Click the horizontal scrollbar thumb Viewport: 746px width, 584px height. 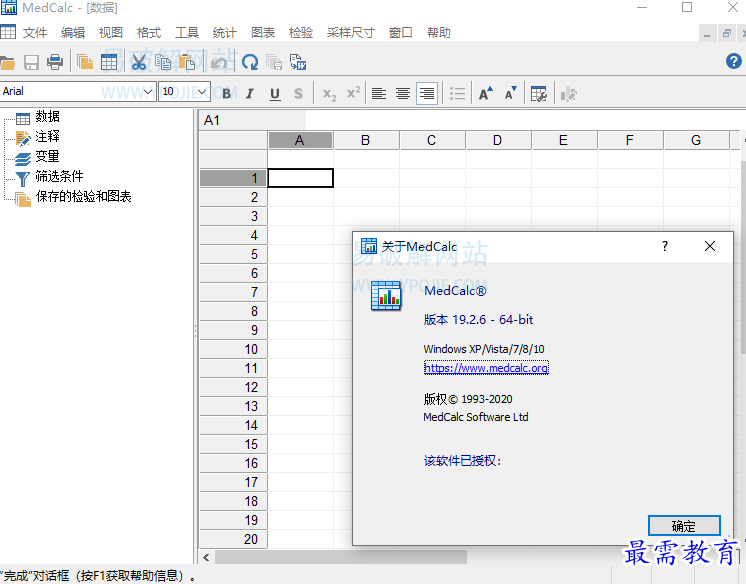click(x=341, y=557)
